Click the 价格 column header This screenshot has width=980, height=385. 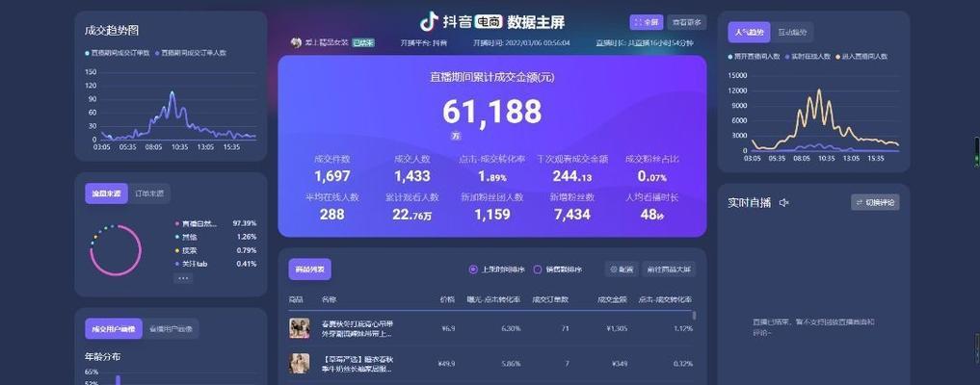tap(447, 299)
